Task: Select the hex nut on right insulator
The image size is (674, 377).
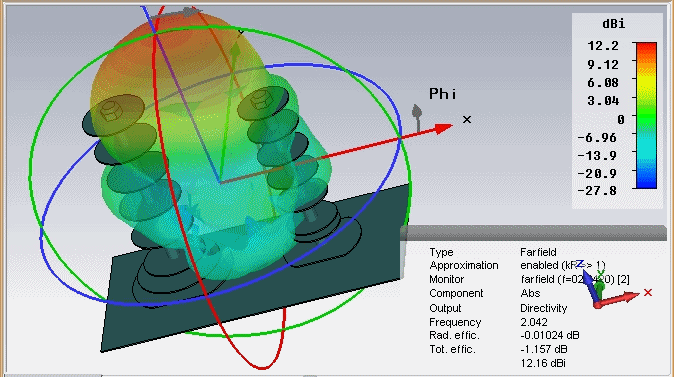Action: [260, 100]
